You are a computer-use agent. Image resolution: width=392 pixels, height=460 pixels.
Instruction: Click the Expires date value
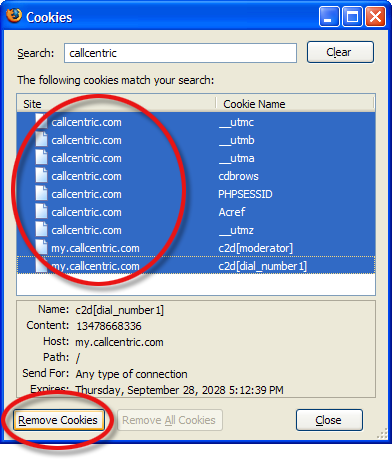pos(179,390)
